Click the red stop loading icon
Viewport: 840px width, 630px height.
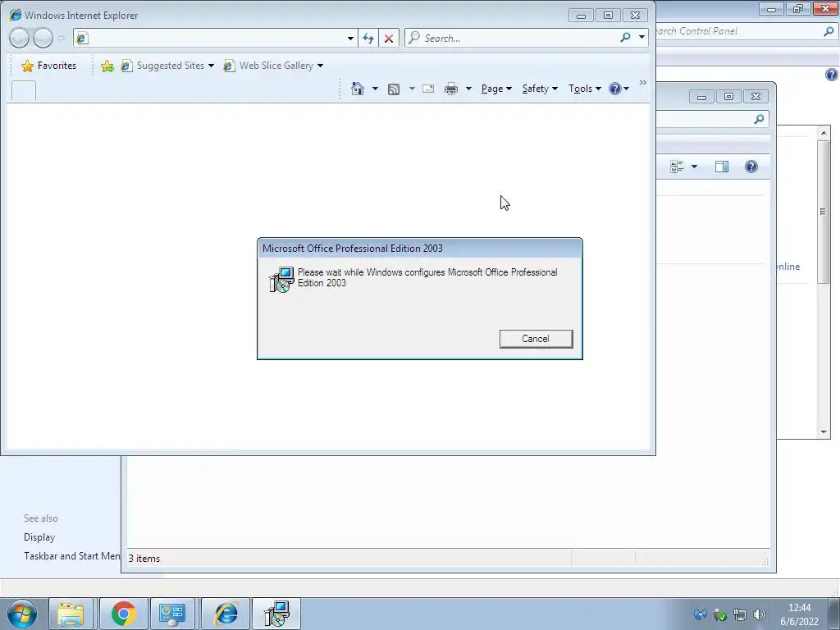pos(389,38)
